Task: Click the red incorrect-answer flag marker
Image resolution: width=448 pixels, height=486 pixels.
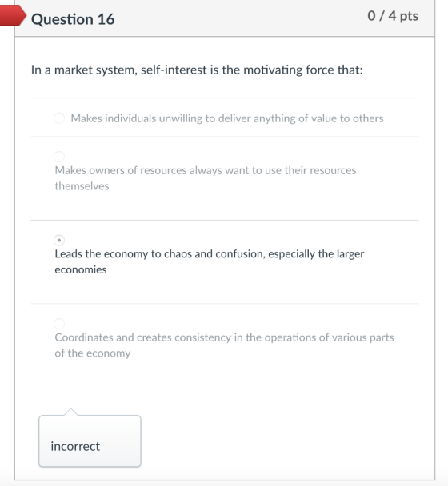Action: (x=13, y=15)
